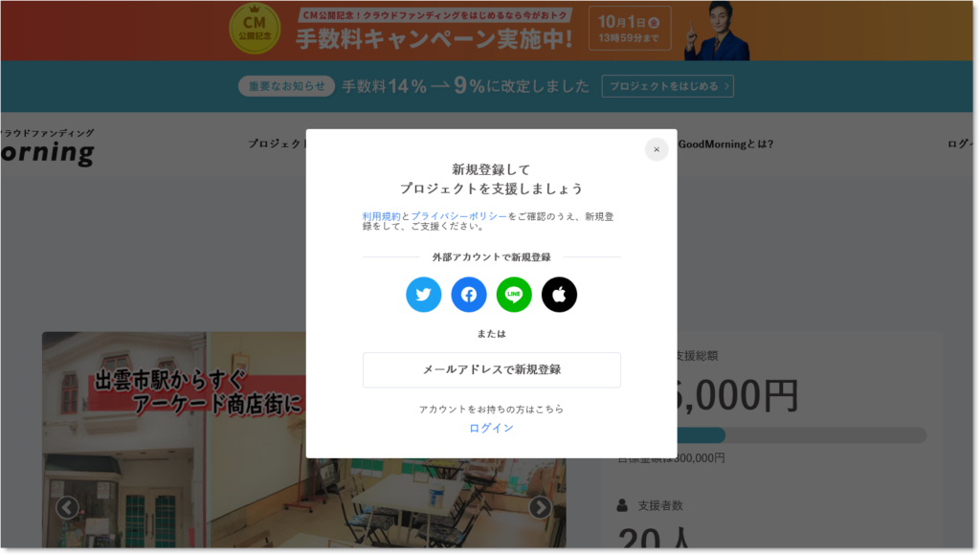Close the registration dialog
This screenshot has width=980, height=555.
tap(657, 149)
